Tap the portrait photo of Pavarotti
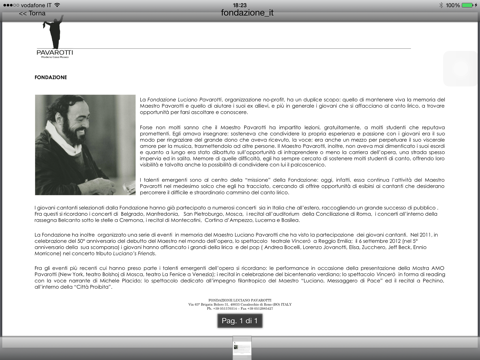 [85, 145]
